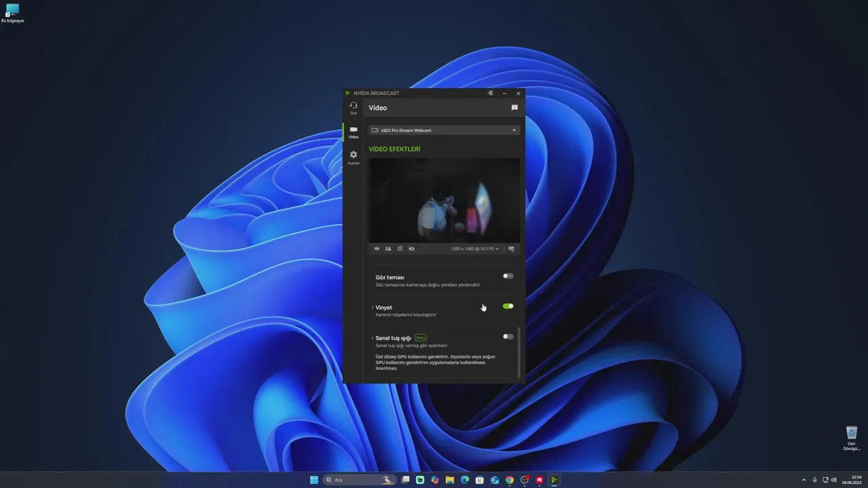Click the camera settings icon right of FPS
The image size is (868, 488).
(511, 249)
